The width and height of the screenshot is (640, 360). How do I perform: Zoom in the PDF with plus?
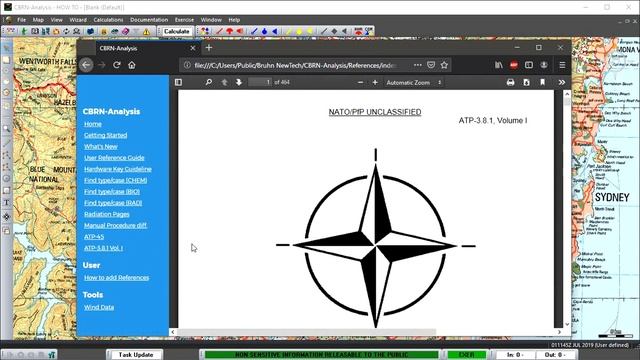375,82
